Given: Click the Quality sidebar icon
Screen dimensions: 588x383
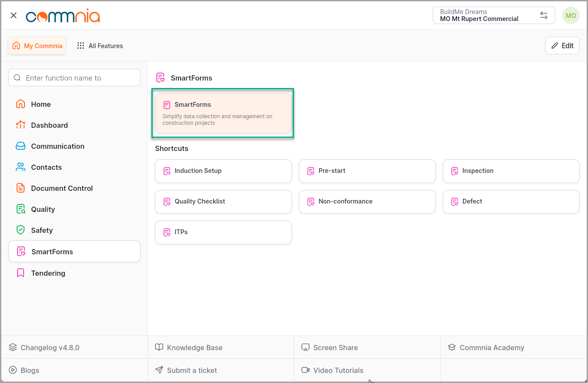Looking at the screenshot, I should (21, 209).
